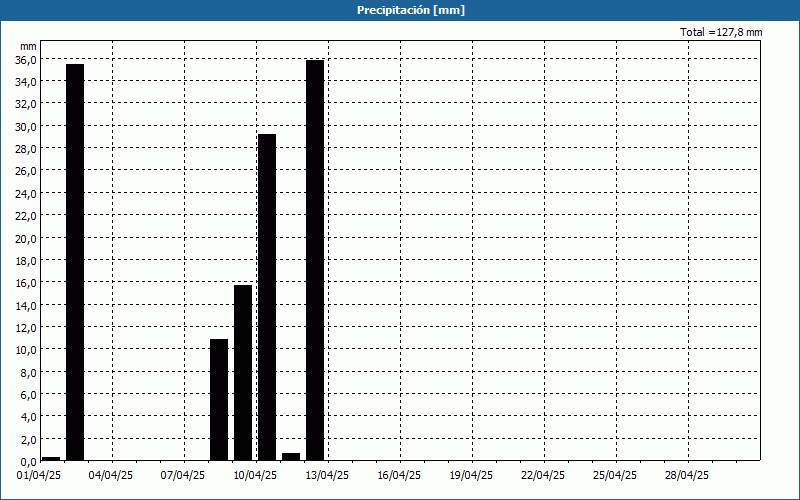The height and width of the screenshot is (500, 800).
Task: Click the 24,0 y-axis value
Action: [26, 193]
